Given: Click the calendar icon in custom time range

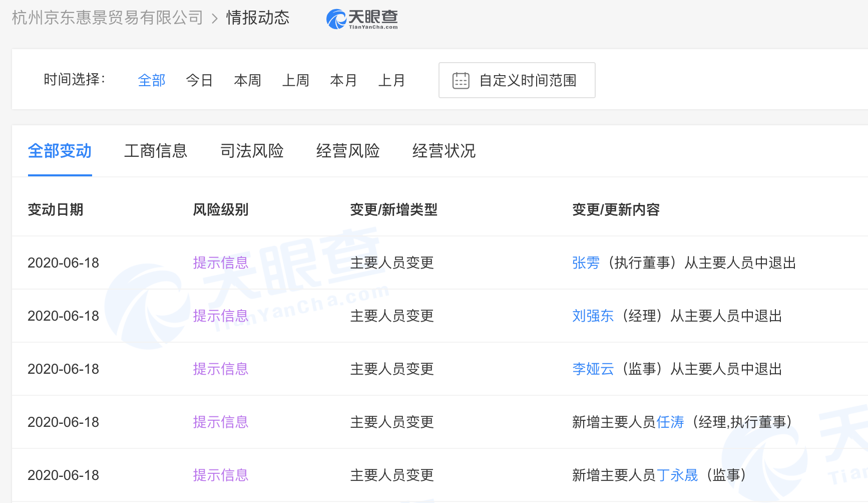Looking at the screenshot, I should (x=461, y=80).
